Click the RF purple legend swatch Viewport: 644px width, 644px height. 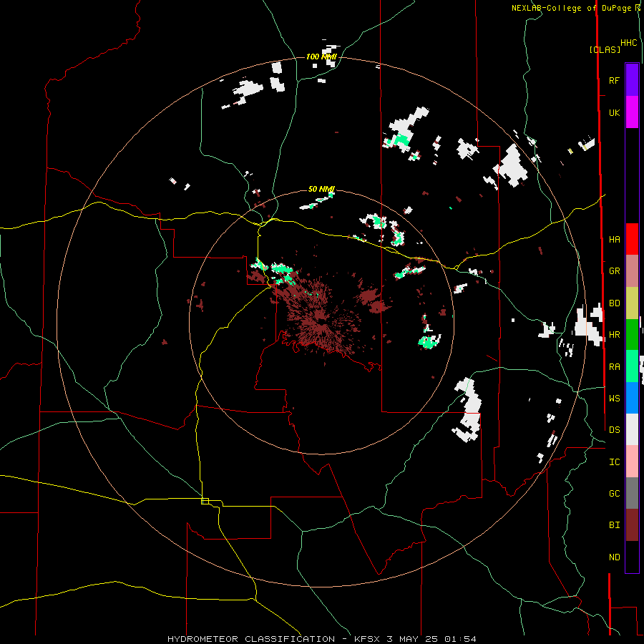click(632, 80)
